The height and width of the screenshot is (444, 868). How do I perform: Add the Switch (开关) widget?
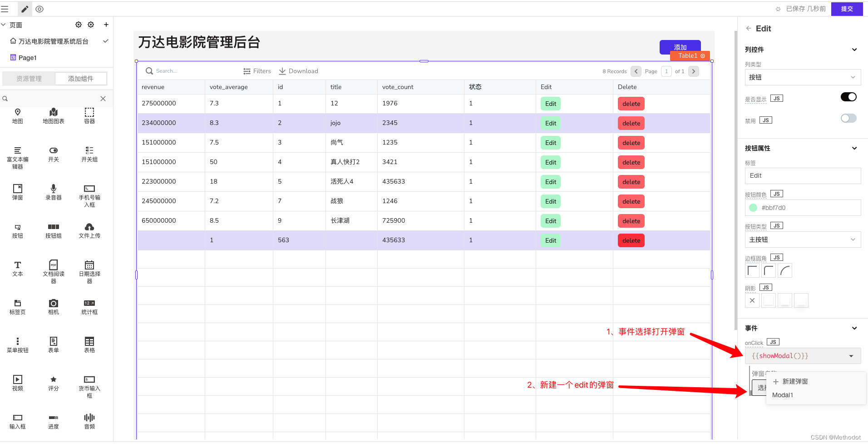tap(54, 155)
